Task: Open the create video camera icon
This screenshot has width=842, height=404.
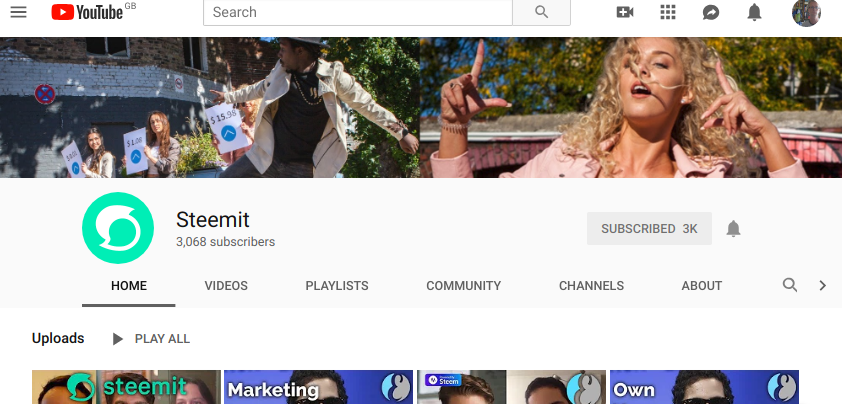Action: (625, 12)
